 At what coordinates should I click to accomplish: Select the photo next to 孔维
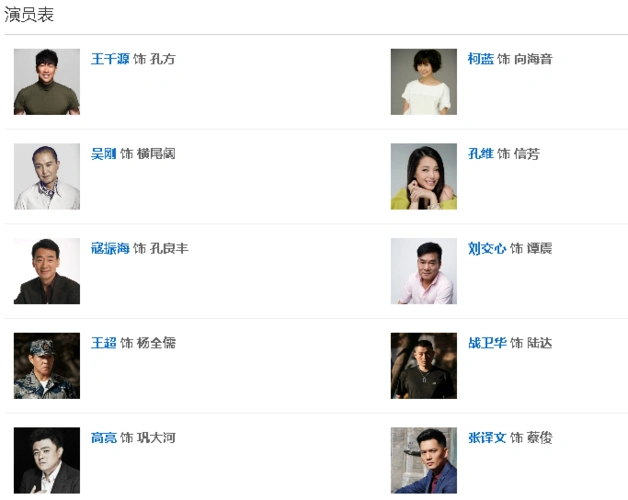(x=423, y=177)
